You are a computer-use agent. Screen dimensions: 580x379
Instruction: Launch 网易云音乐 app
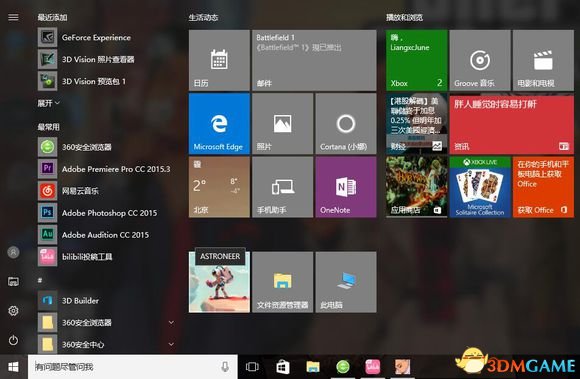point(68,191)
